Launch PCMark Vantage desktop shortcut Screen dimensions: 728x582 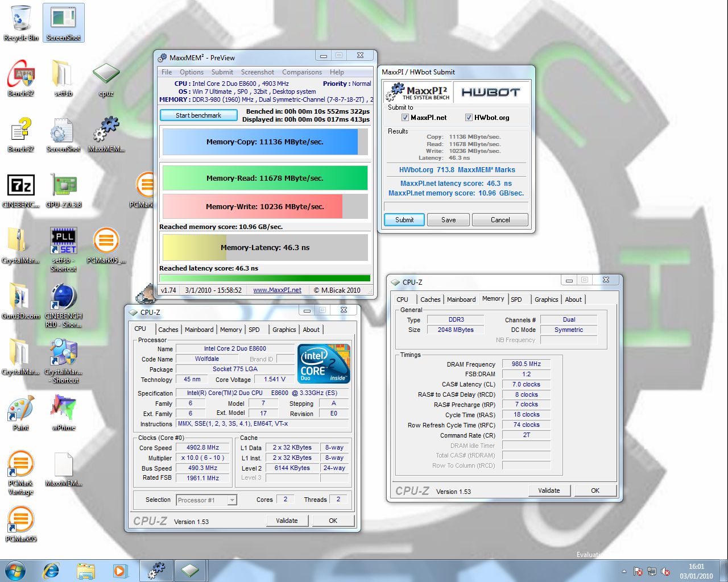20,472
